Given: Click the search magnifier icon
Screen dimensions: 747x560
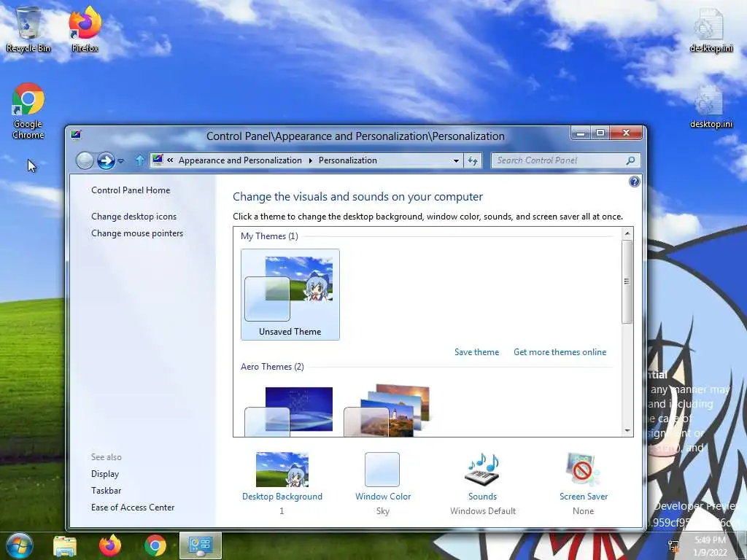Looking at the screenshot, I should pyautogui.click(x=631, y=160).
